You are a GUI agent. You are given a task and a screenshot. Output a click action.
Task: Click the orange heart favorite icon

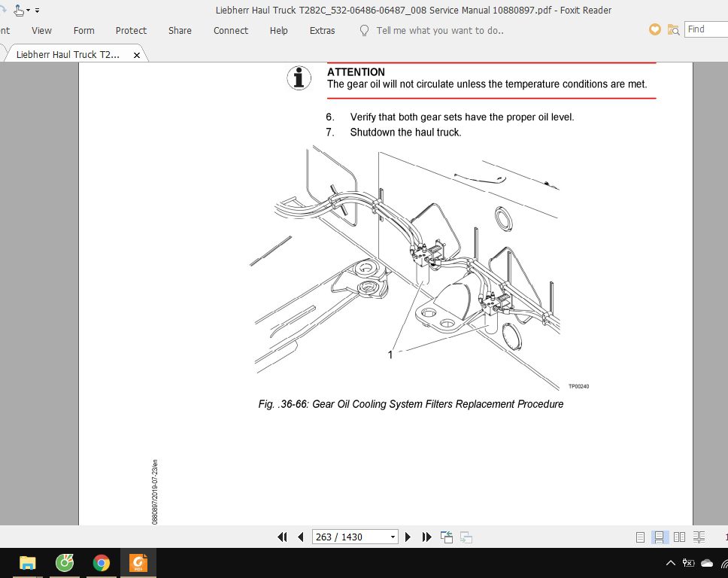(654, 30)
